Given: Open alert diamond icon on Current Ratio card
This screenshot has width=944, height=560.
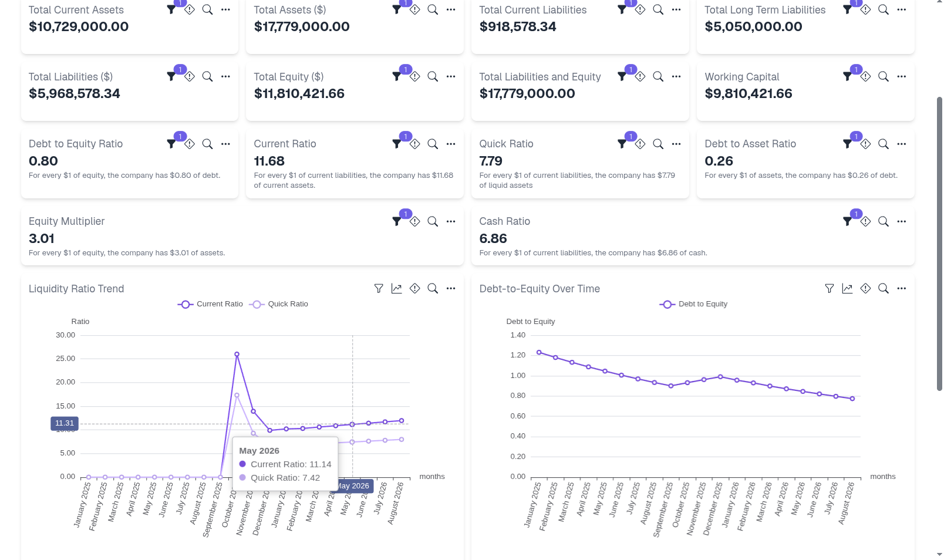Looking at the screenshot, I should click(415, 144).
